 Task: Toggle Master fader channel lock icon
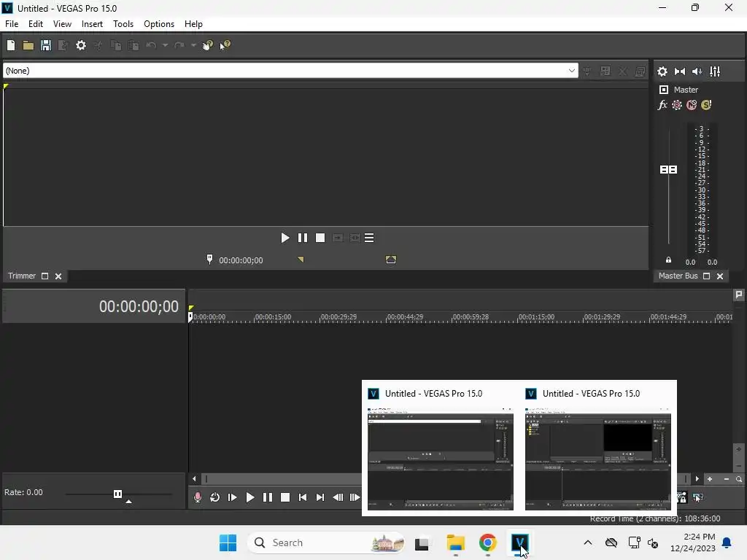point(668,260)
